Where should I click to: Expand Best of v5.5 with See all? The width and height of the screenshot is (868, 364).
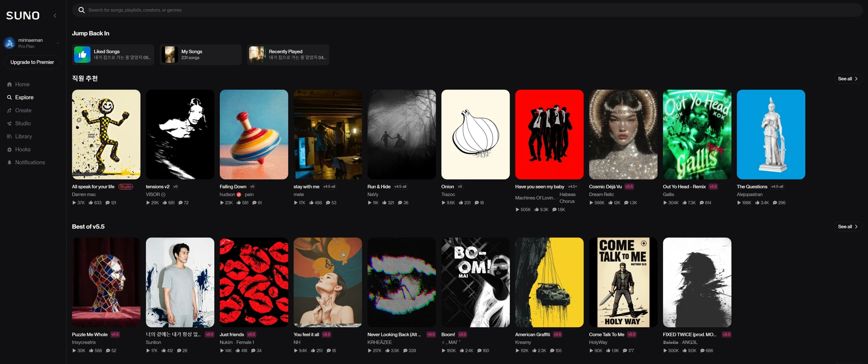848,226
